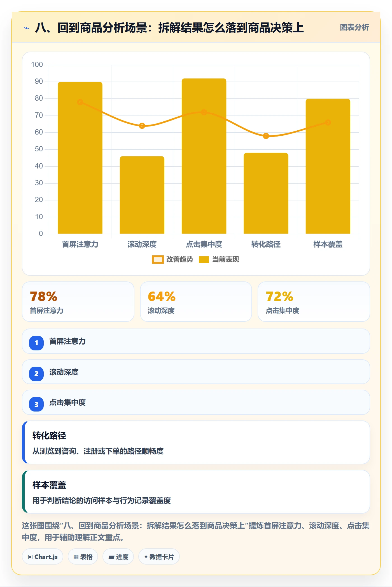Select list row 首屏注意力
The image size is (392, 587).
(196, 341)
